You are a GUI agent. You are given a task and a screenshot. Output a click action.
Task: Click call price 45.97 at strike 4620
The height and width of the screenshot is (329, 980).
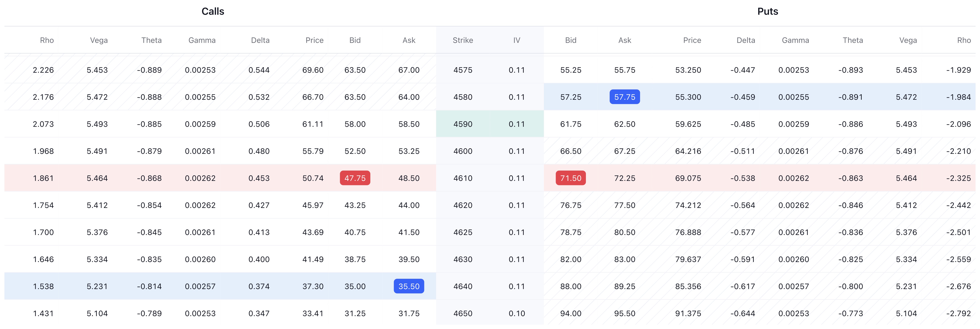coord(313,205)
